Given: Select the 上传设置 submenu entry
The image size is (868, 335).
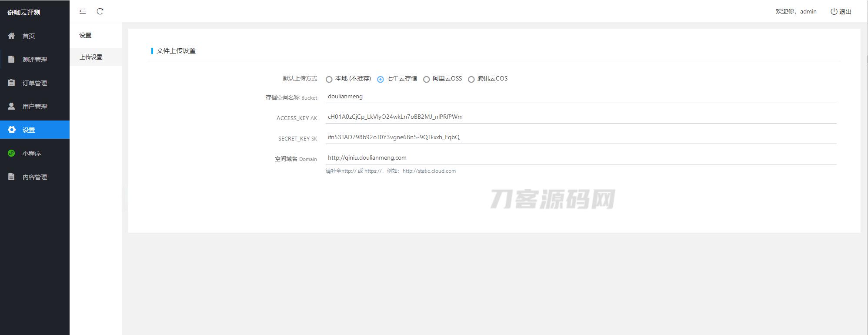Looking at the screenshot, I should [x=96, y=57].
